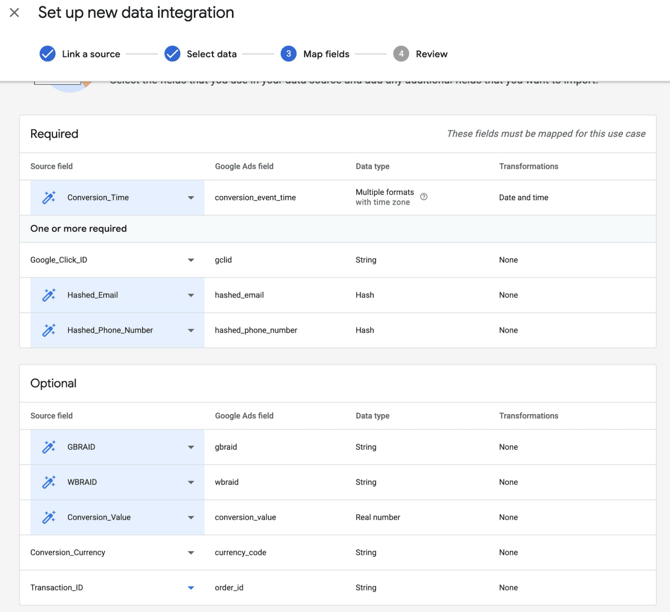Close the data integration setup dialog
This screenshot has width=670, height=612.
pyautogui.click(x=15, y=13)
